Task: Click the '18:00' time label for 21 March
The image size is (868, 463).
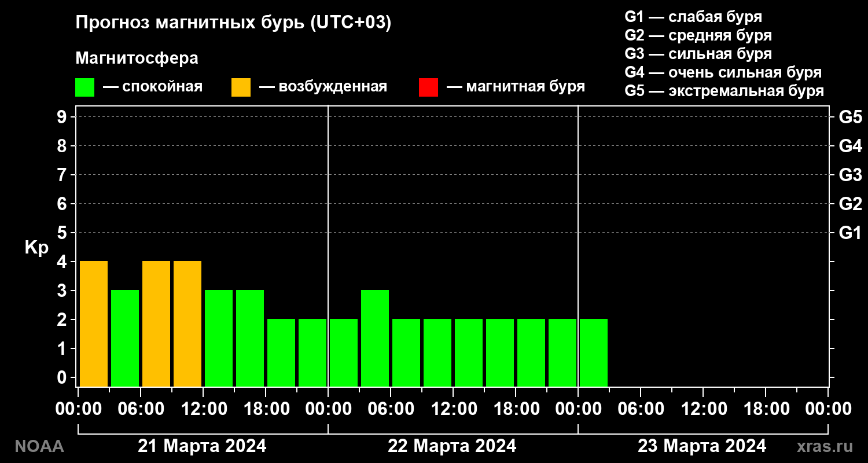Action: coord(266,409)
